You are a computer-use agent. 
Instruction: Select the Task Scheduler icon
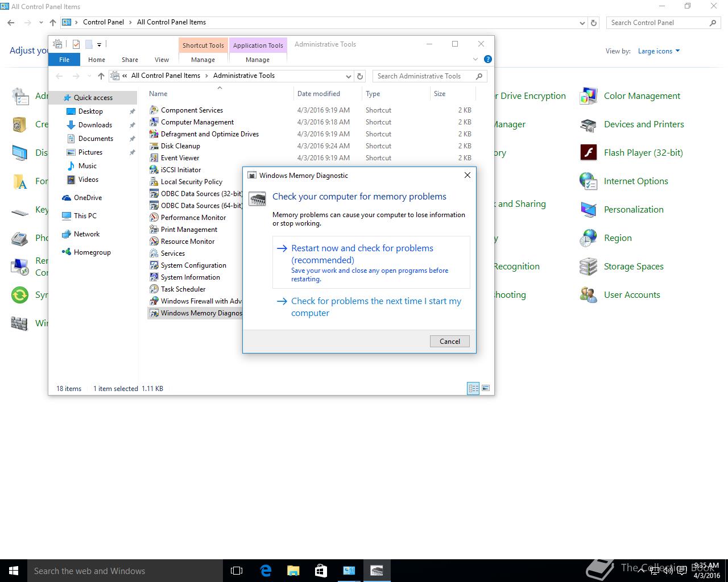point(154,289)
